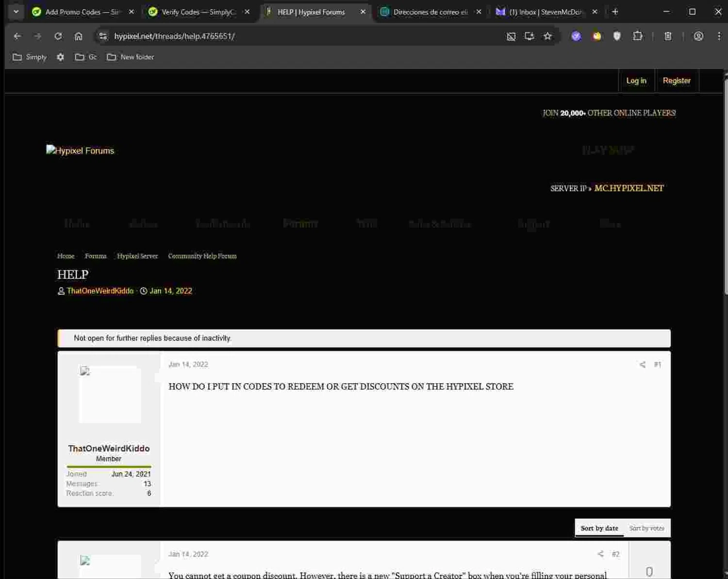Open the Forums navigation item

300,223
